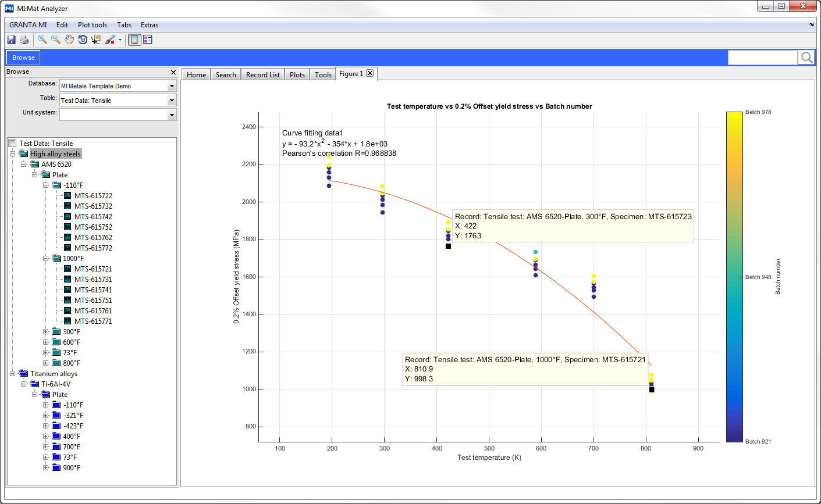Toggle the legend display
The image size is (821, 504).
(147, 39)
